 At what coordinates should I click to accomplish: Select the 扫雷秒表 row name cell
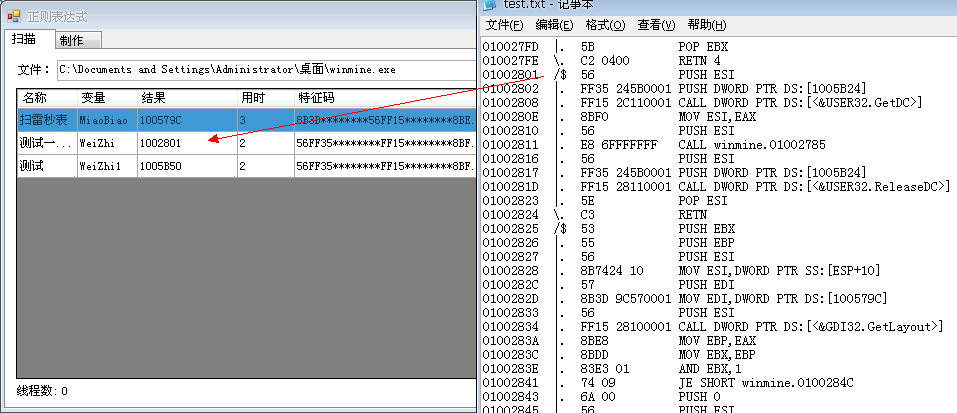pos(48,120)
